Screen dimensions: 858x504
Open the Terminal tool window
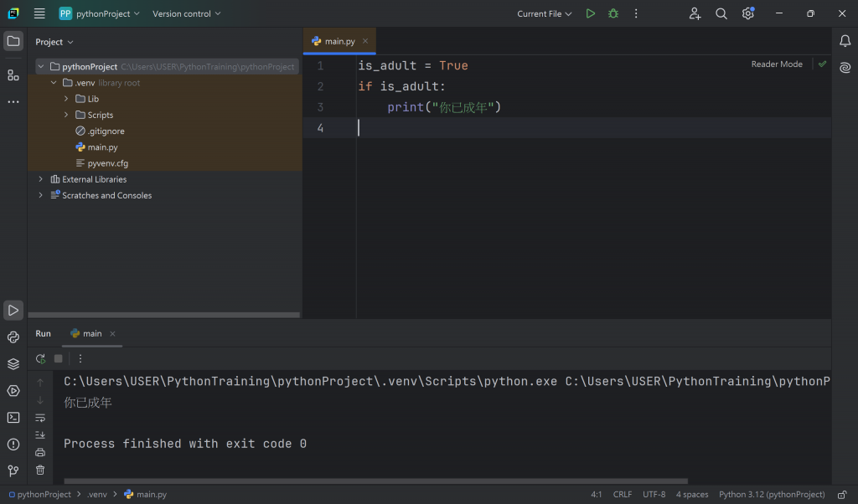click(13, 418)
